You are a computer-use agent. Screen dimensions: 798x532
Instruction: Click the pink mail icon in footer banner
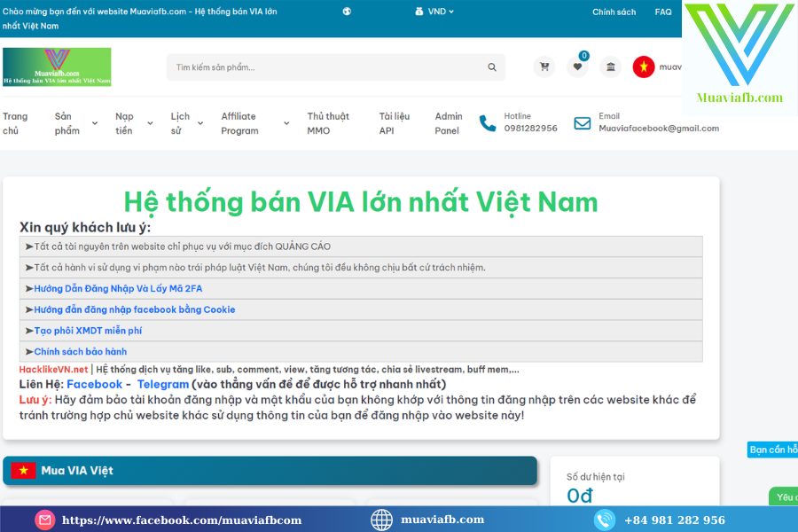(x=45, y=520)
